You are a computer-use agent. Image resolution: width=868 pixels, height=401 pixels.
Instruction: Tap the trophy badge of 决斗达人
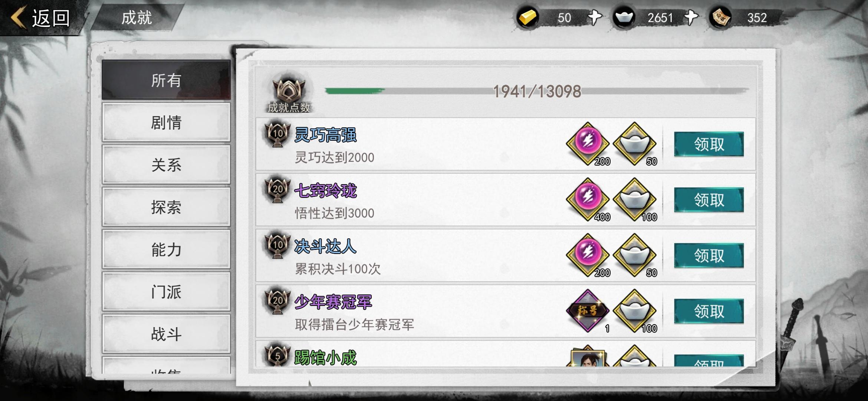click(277, 246)
